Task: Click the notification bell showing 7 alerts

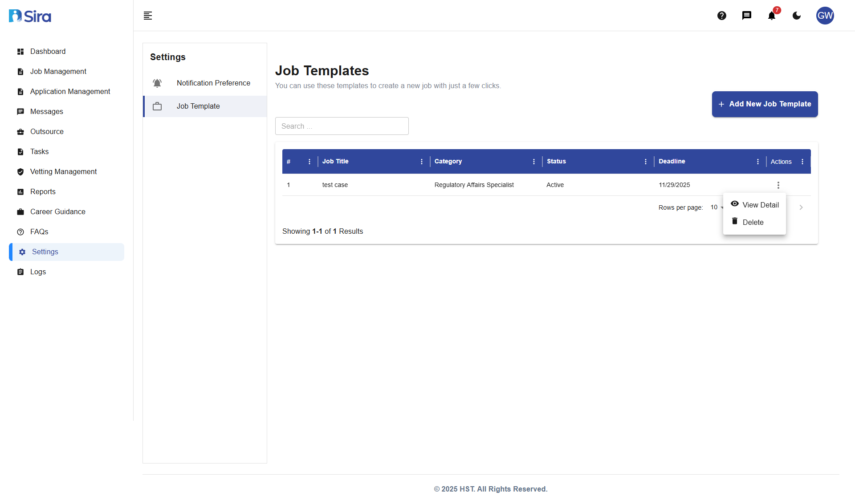Action: [771, 16]
